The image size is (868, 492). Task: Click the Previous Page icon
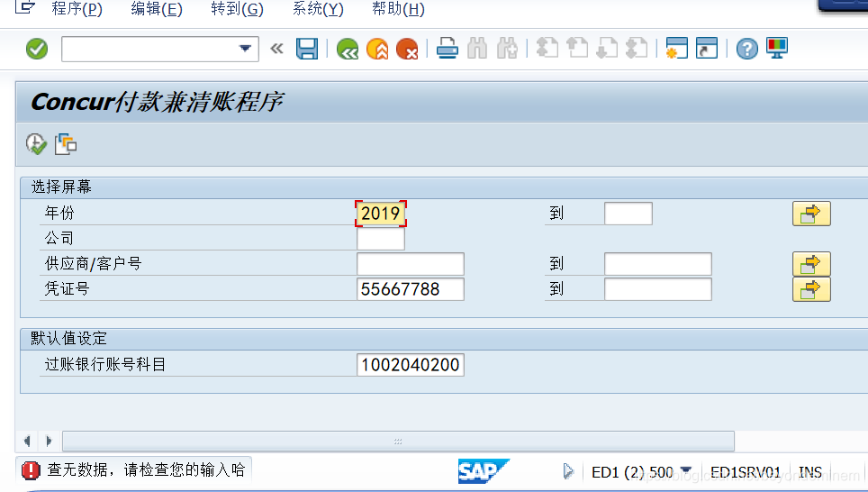[x=577, y=48]
